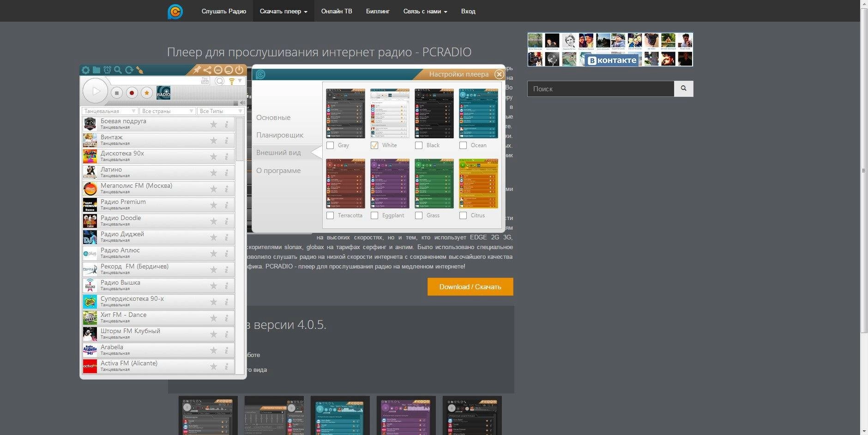Click the YouTube icon in player display
Screen dimensions: 868x435
[205, 81]
